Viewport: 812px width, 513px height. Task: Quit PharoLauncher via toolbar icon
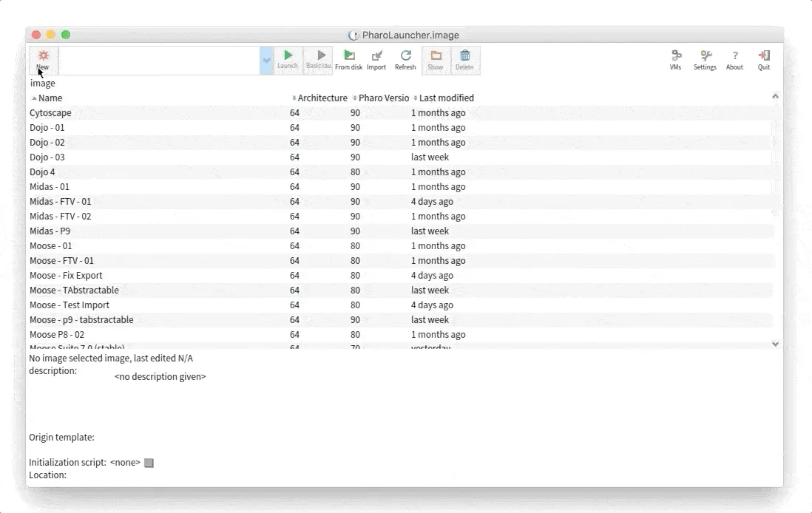pyautogui.click(x=764, y=60)
